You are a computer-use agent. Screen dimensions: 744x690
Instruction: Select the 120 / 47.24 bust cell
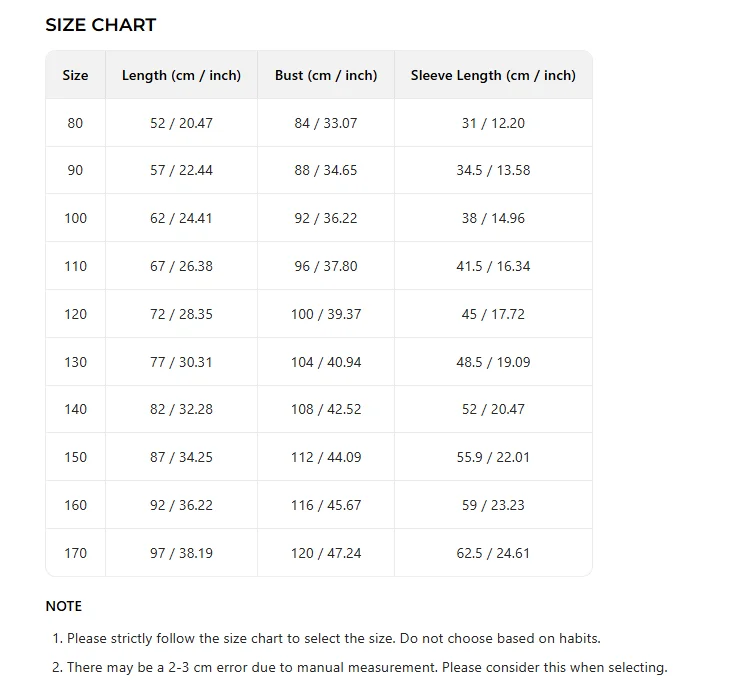point(326,553)
